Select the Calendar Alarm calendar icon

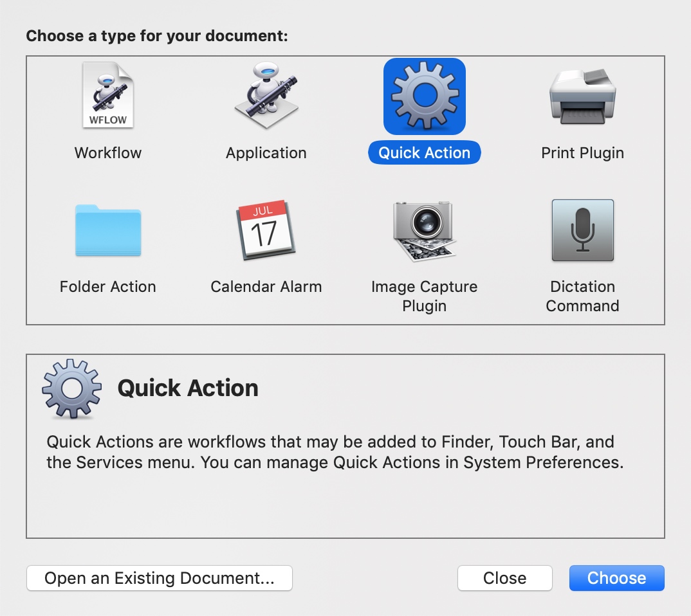pos(266,230)
